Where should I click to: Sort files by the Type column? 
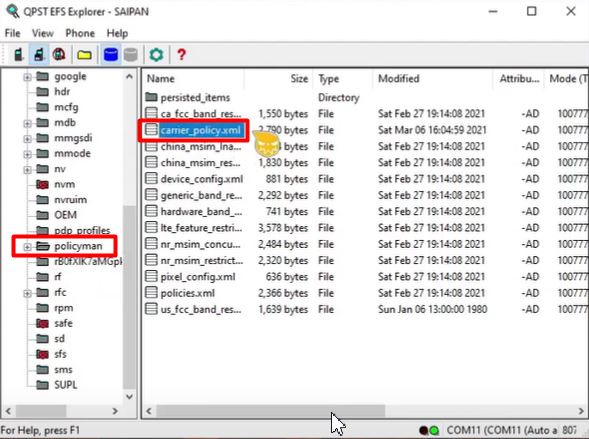point(343,79)
